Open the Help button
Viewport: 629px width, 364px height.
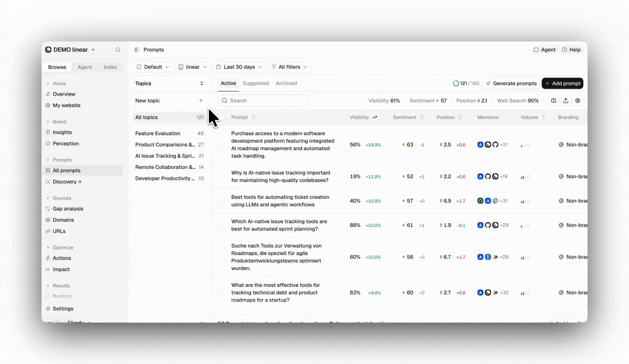click(571, 50)
